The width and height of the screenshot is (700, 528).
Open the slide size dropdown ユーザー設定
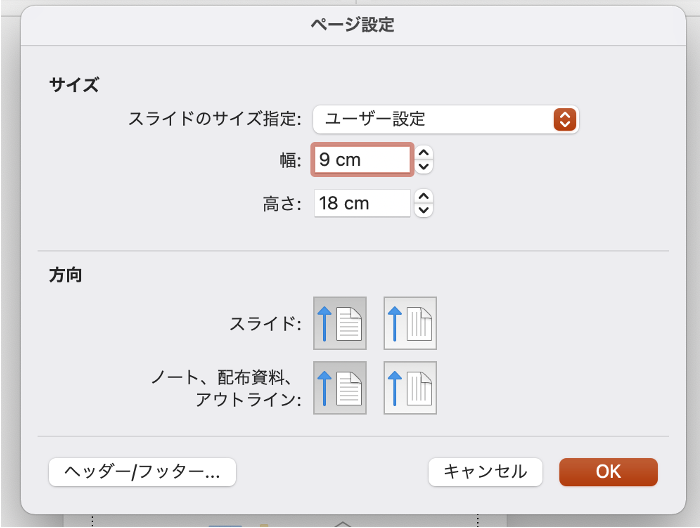pyautogui.click(x=446, y=119)
